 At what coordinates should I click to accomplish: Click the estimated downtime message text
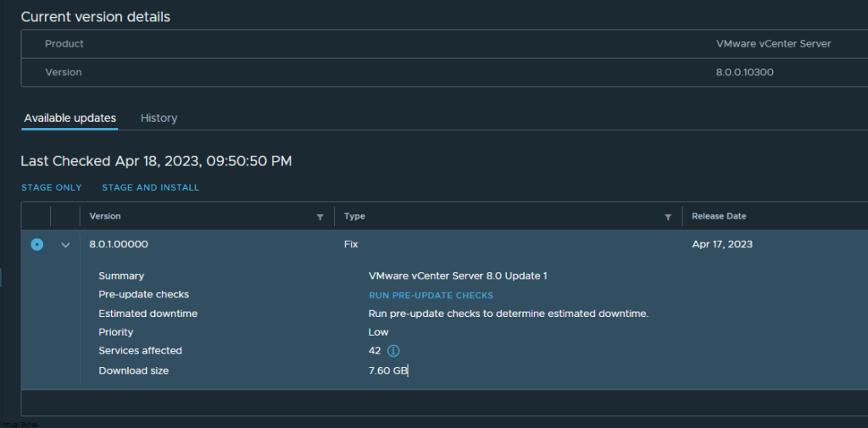509,314
